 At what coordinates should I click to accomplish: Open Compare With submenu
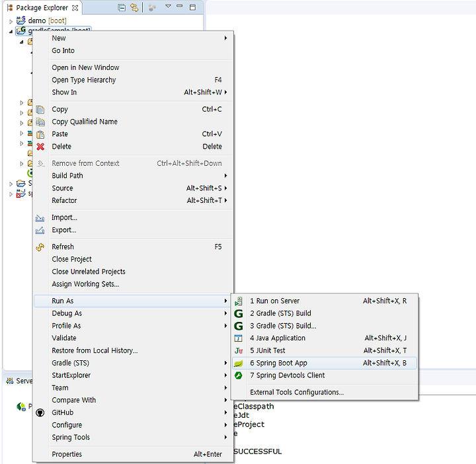click(133, 400)
